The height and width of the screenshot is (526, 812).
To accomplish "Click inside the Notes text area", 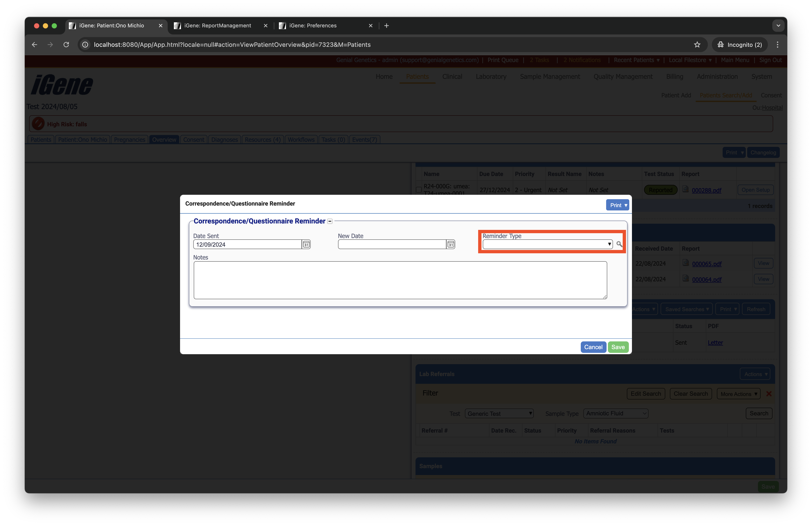I will [400, 280].
